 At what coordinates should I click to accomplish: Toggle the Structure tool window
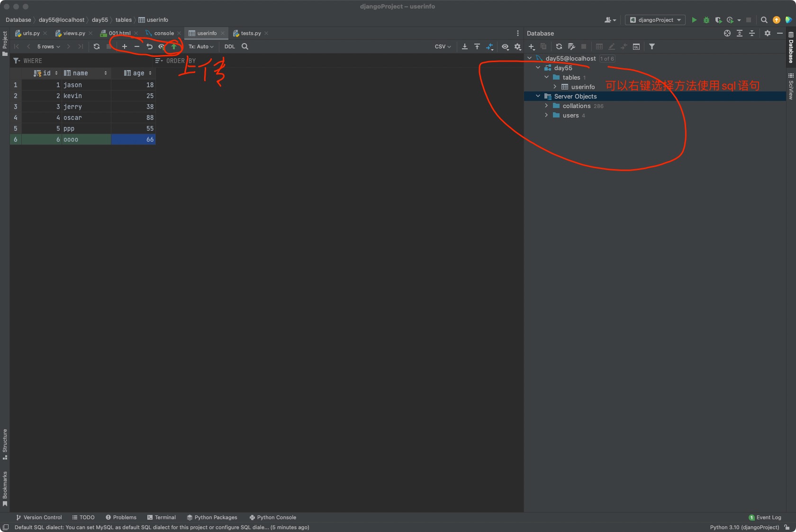coord(5,444)
